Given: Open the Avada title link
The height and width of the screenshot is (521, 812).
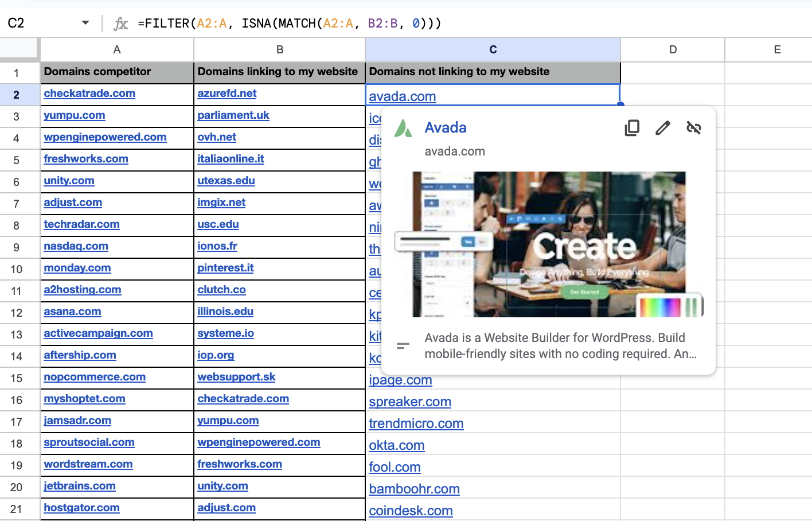Looking at the screenshot, I should 446,127.
